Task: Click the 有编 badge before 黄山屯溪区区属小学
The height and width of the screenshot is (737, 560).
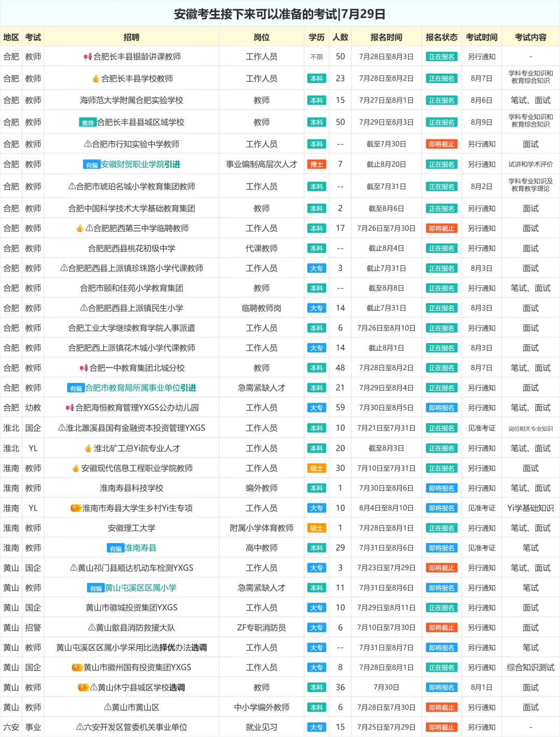Action: coord(96,588)
